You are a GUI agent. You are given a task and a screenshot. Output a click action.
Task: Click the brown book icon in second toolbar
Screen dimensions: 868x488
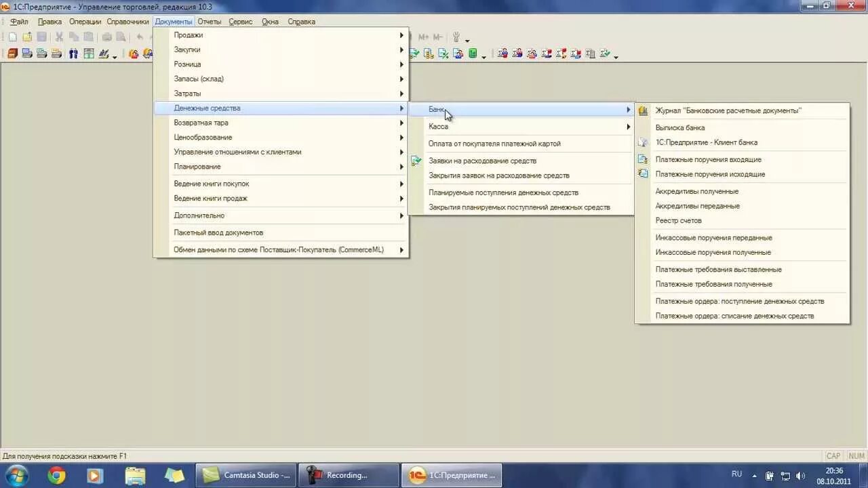coord(12,54)
